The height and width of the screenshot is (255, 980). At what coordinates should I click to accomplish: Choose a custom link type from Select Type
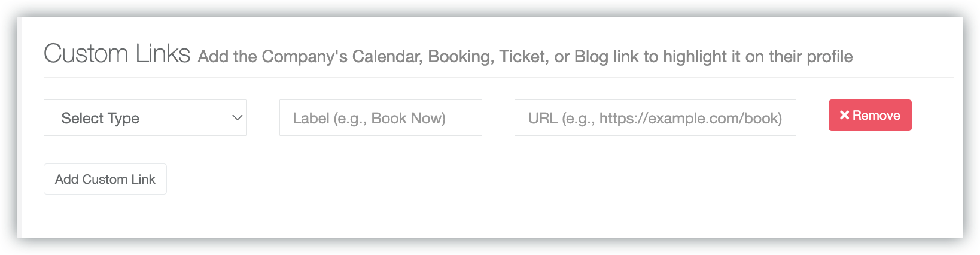pyautogui.click(x=145, y=118)
